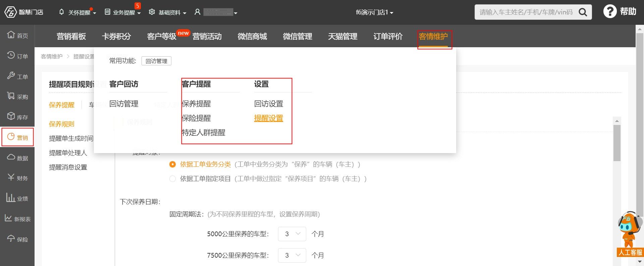The width and height of the screenshot is (644, 266).
Task: Select the 保养提醒 sub-tab
Action: pyautogui.click(x=62, y=105)
